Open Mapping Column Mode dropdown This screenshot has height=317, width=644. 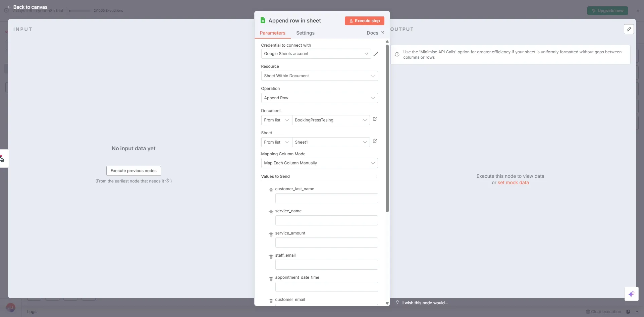pyautogui.click(x=319, y=163)
